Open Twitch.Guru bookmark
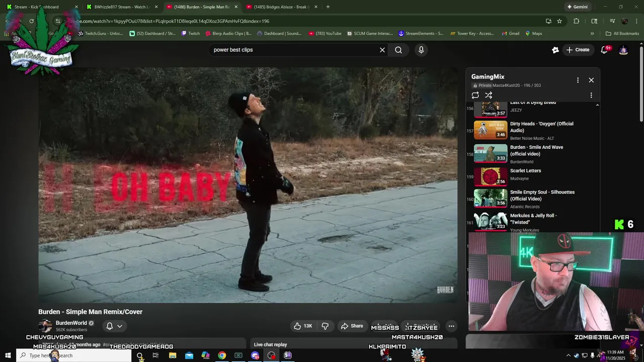644x362 pixels. click(101, 34)
